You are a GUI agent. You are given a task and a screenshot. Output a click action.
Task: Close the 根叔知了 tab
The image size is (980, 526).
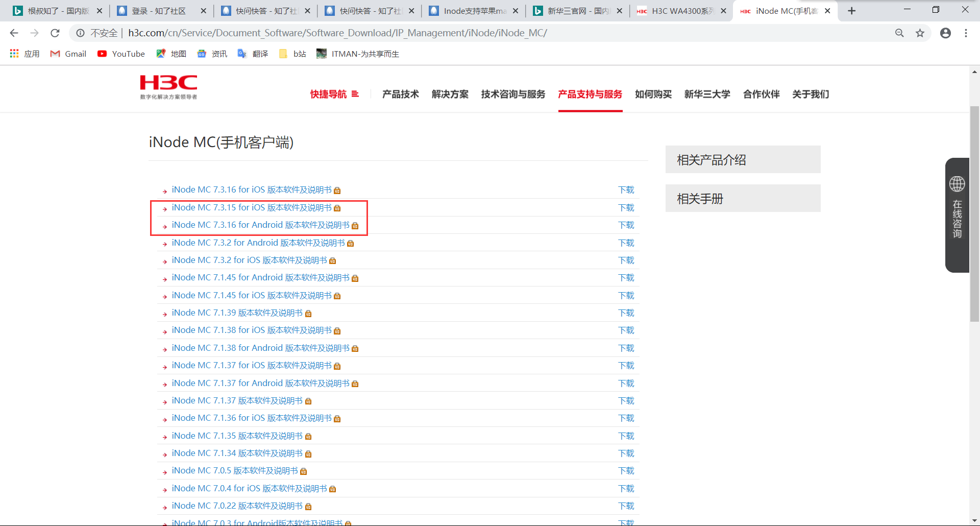click(x=100, y=11)
